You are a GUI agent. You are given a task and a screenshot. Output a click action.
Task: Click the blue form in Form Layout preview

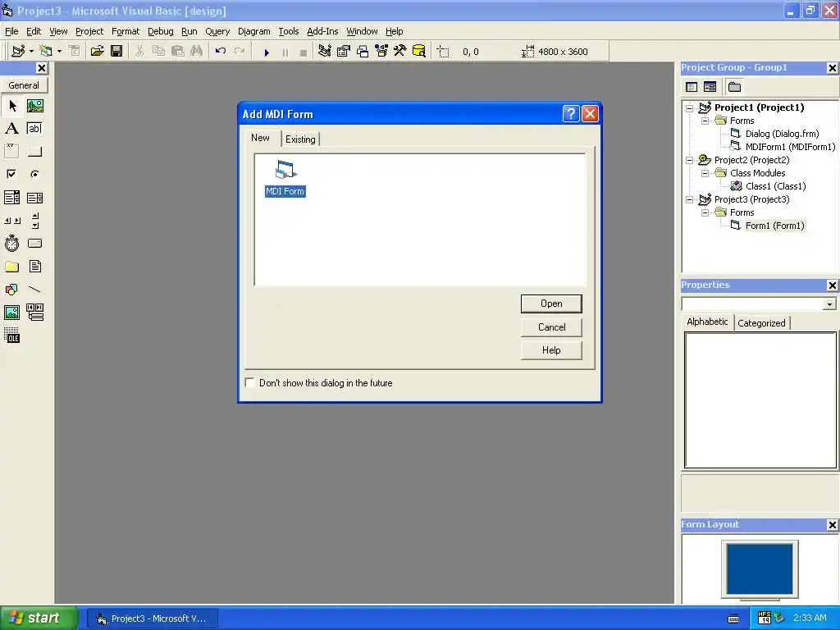click(x=760, y=568)
